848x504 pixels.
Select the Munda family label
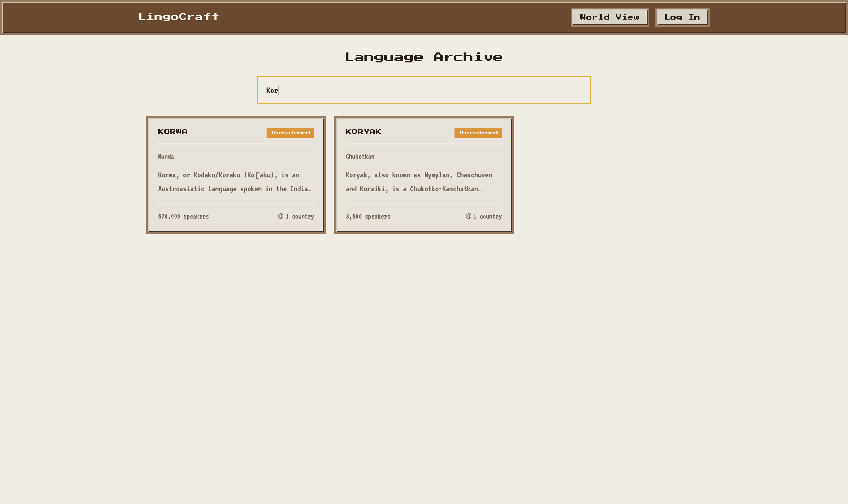coord(166,157)
